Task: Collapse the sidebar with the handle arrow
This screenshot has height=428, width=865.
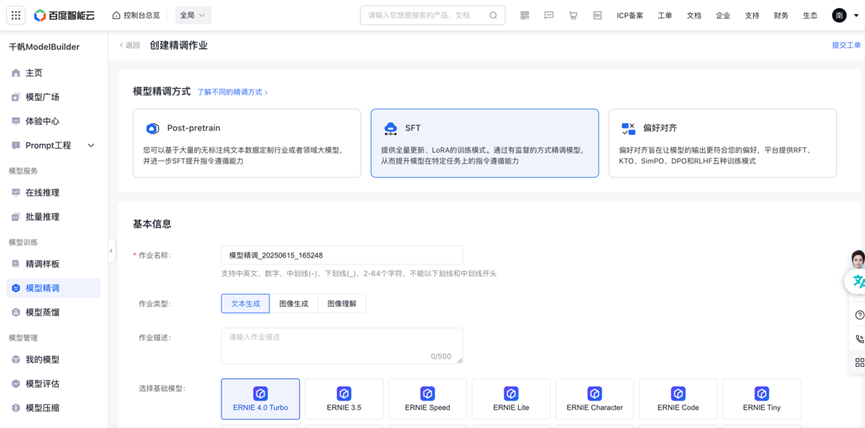Action: click(x=111, y=250)
